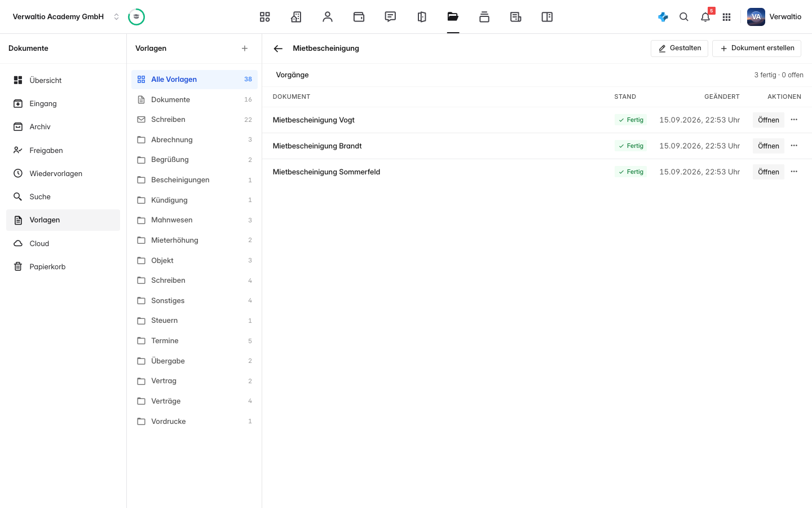Open the person contacts icon in top navigation
The height and width of the screenshot is (508, 812).
(x=328, y=17)
